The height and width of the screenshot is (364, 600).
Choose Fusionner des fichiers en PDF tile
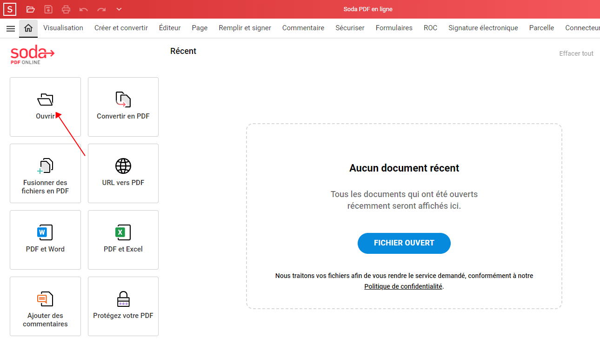click(45, 173)
